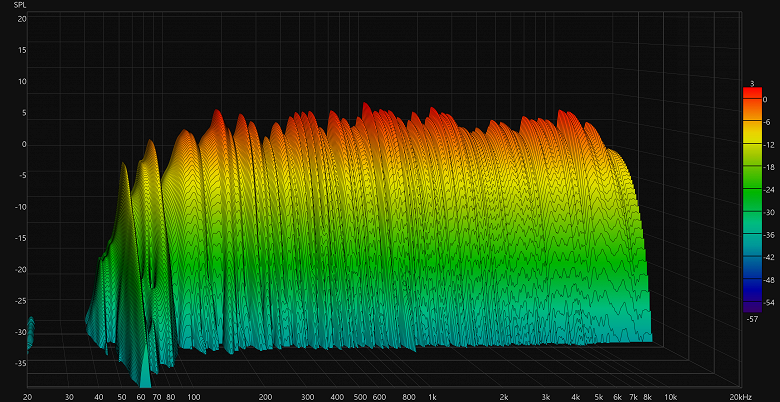780x402 pixels.
Task: Click the -35 dB mark on the SPL axis
Action: point(22,364)
